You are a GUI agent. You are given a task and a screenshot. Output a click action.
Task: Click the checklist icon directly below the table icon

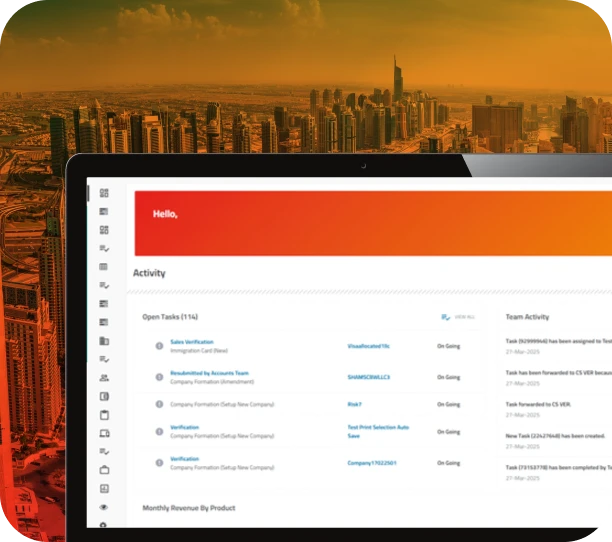click(x=104, y=285)
